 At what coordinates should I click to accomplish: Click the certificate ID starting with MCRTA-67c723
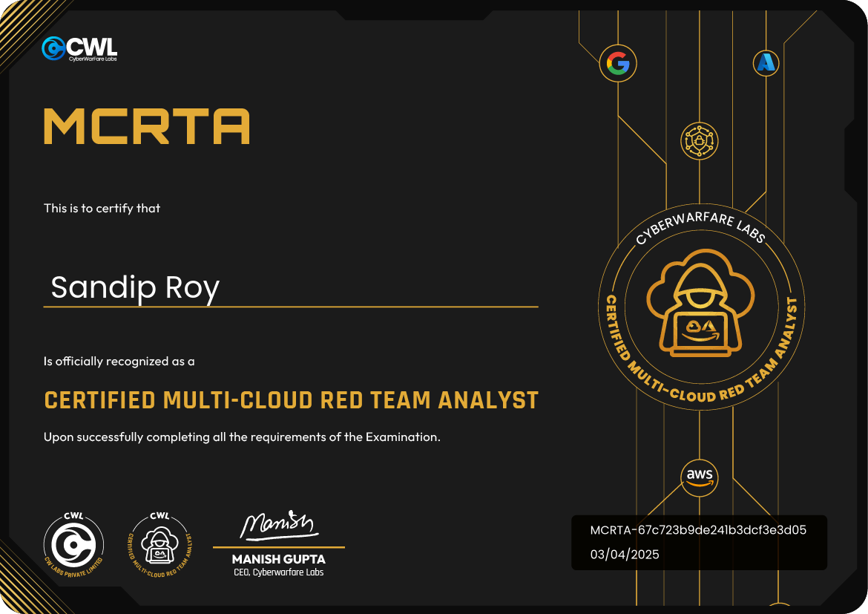[x=698, y=530]
